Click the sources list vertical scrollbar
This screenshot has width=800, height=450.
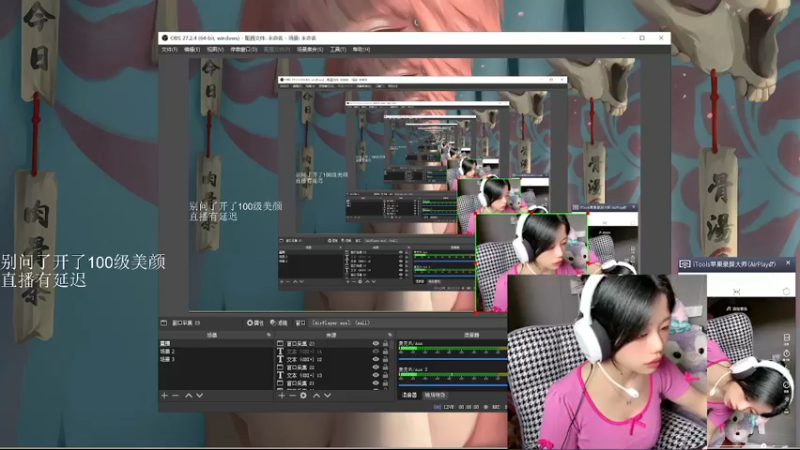[x=392, y=364]
